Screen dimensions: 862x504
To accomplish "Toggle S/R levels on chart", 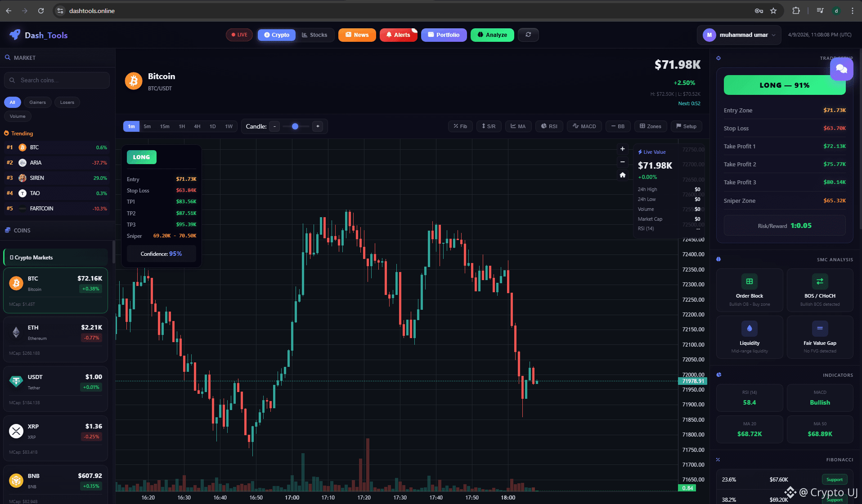I will (x=489, y=126).
